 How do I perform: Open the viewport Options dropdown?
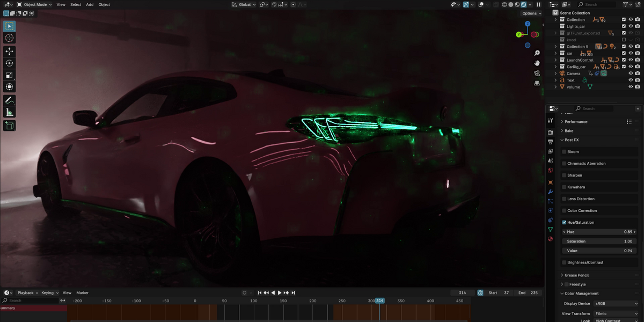pos(531,13)
